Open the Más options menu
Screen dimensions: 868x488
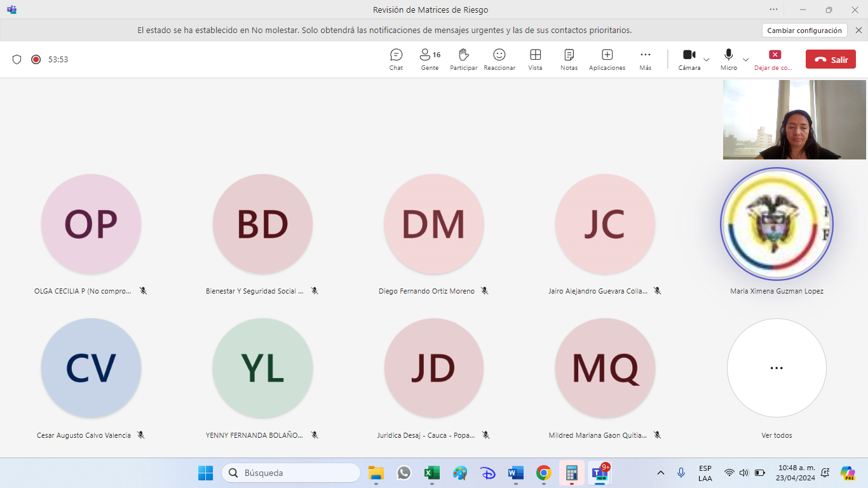tap(645, 59)
